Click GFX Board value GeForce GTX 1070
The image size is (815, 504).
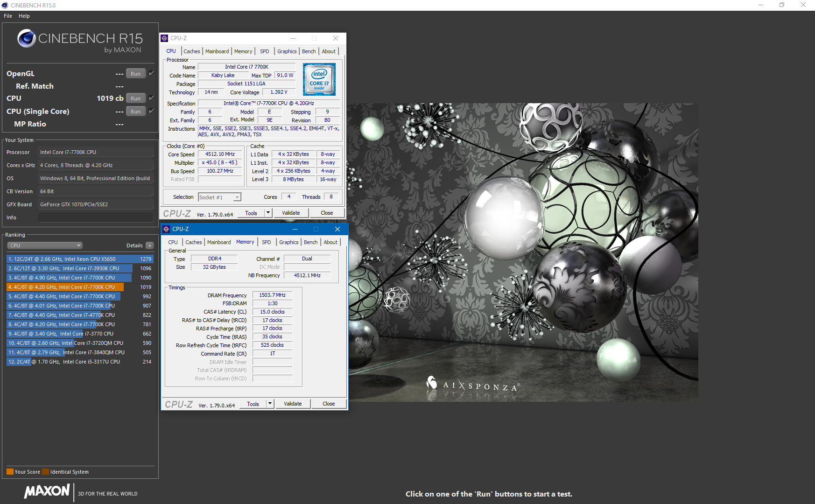click(x=96, y=204)
